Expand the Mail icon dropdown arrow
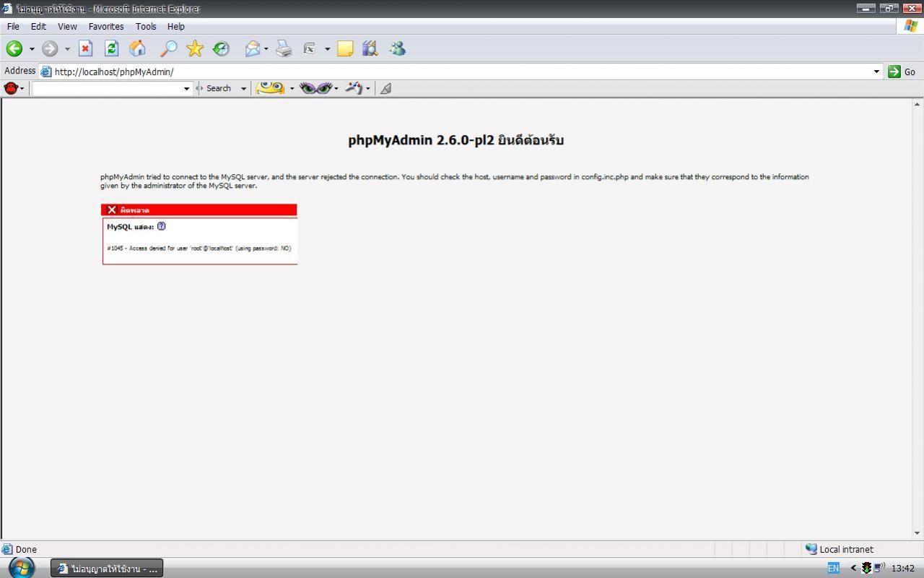924x578 pixels. 266,49
